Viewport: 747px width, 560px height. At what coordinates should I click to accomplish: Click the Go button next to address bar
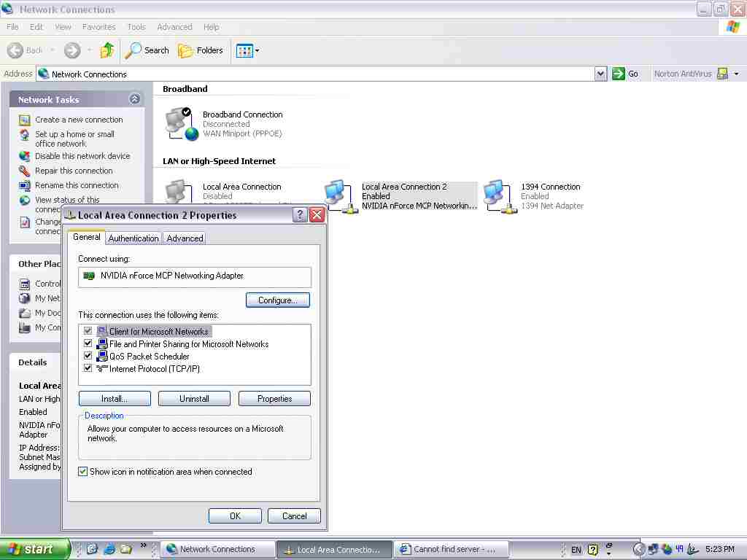[x=625, y=74]
